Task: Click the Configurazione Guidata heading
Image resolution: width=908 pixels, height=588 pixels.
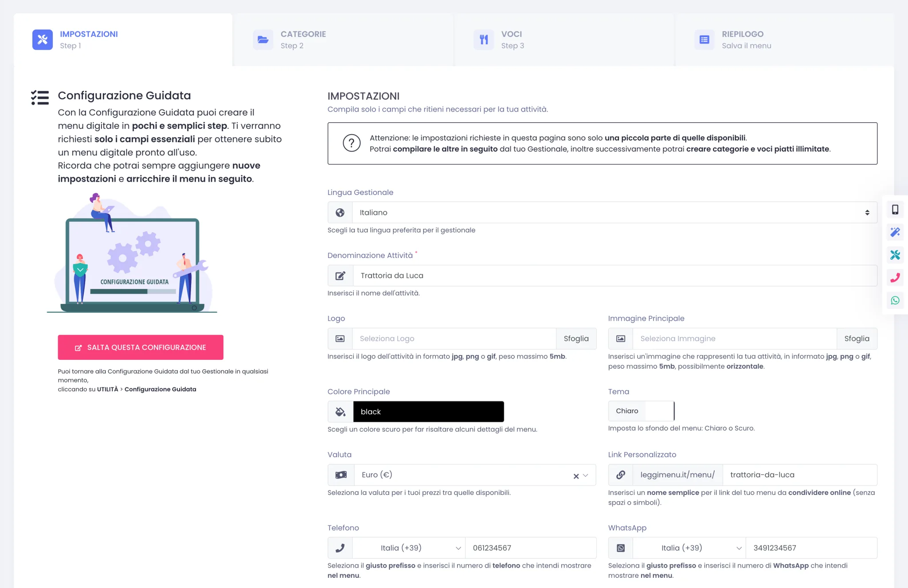Action: 124,96
